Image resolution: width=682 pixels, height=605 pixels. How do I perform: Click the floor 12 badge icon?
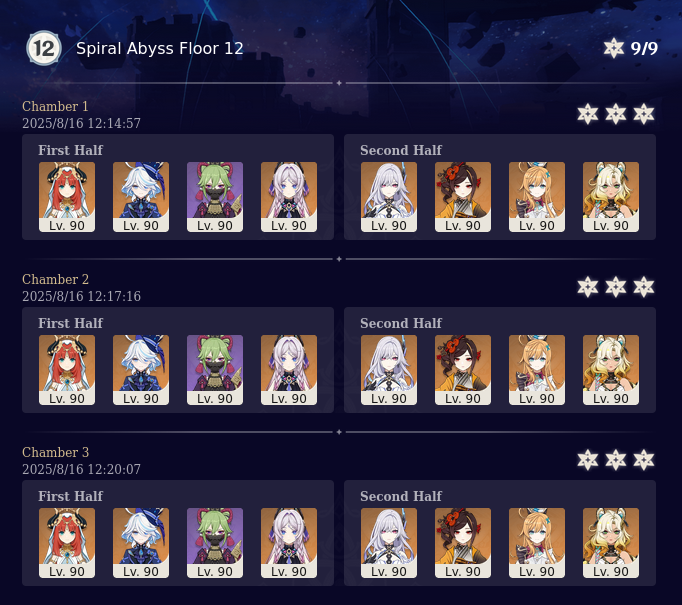[44, 48]
